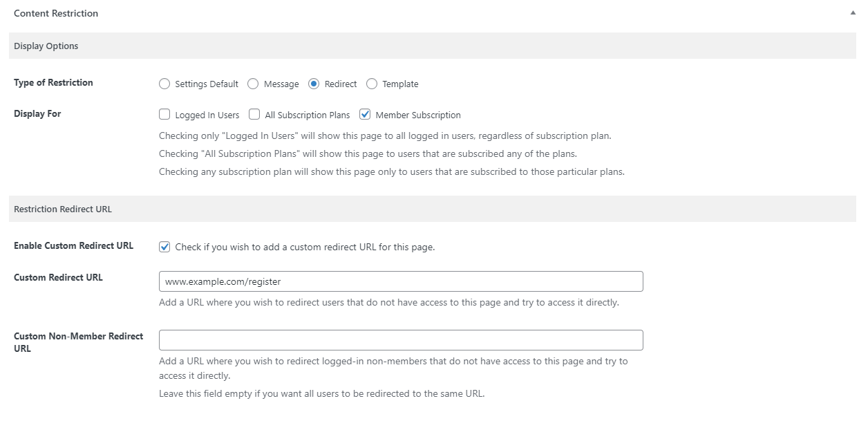Image resolution: width=868 pixels, height=421 pixels.
Task: Click the Display For label
Action: [37, 114]
